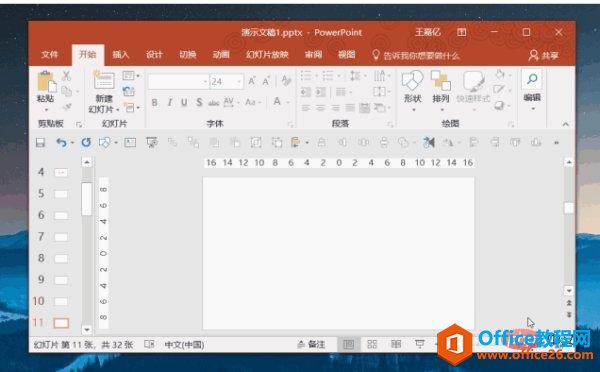Justify text alignment
Viewport: 600px width, 372px height.
350,108
